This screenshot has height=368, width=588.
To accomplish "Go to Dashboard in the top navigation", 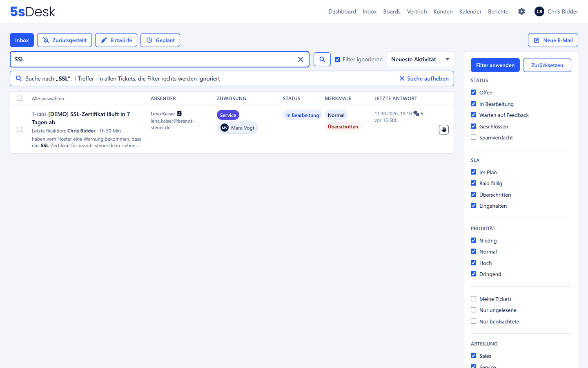I will [x=342, y=11].
